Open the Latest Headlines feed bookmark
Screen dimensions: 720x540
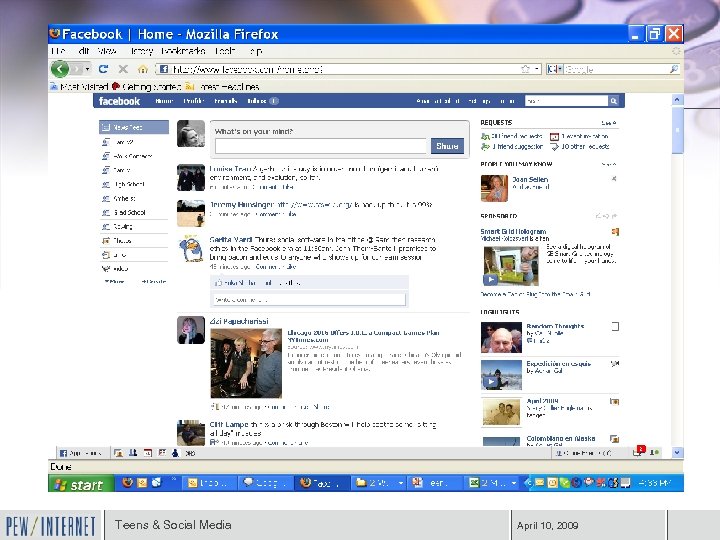223,86
